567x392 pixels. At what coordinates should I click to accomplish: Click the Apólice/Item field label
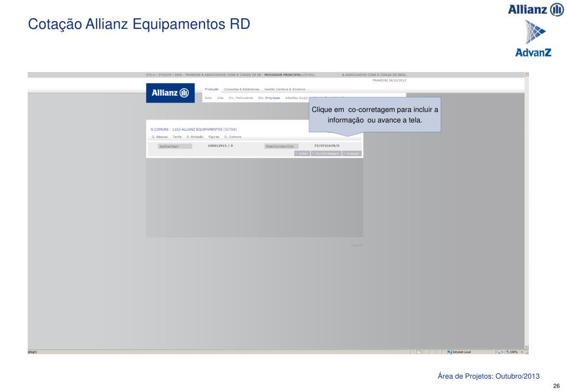click(175, 146)
